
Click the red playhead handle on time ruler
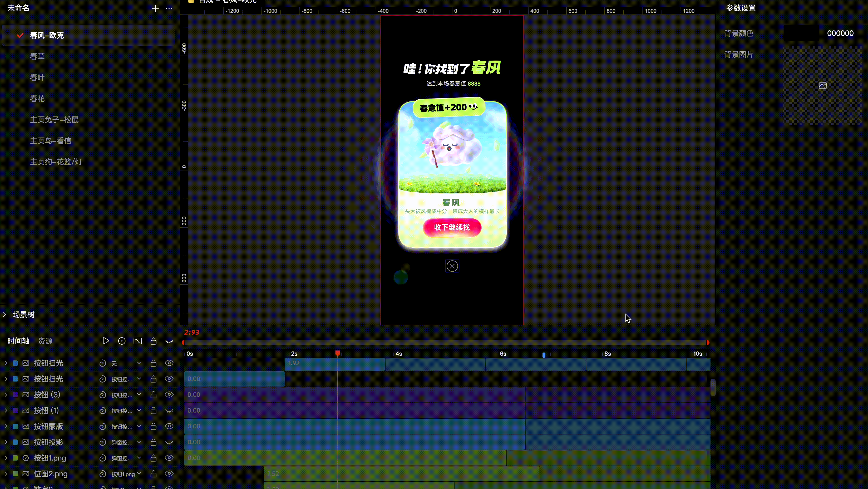click(337, 353)
